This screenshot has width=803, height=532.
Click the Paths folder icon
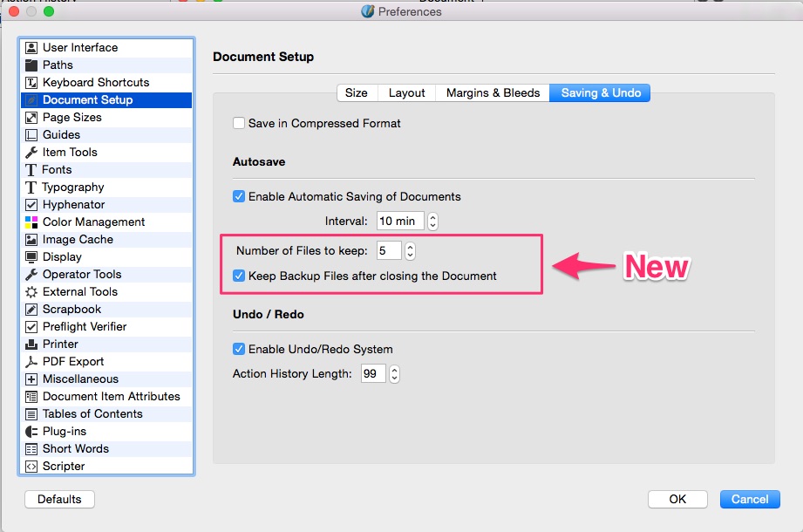31,65
